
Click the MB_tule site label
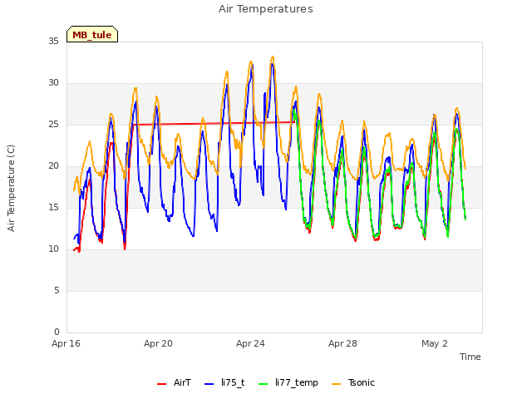92,35
